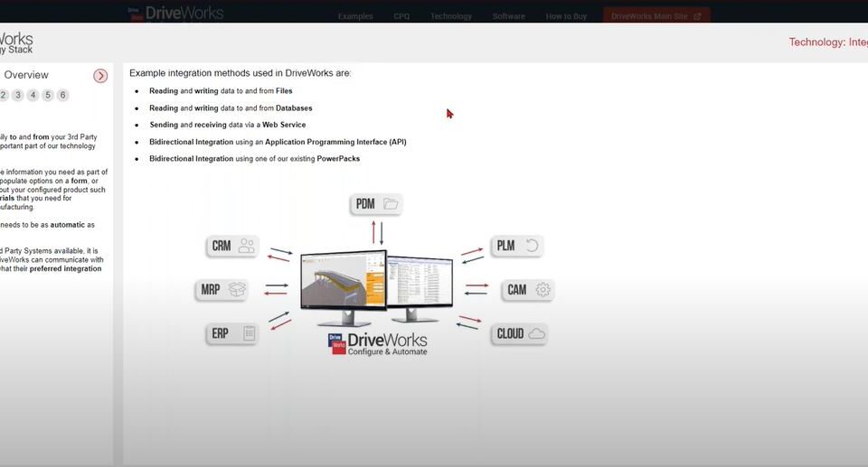Select page 2 in Overview pager
Image resolution: width=868 pixels, height=467 pixels.
click(x=4, y=95)
